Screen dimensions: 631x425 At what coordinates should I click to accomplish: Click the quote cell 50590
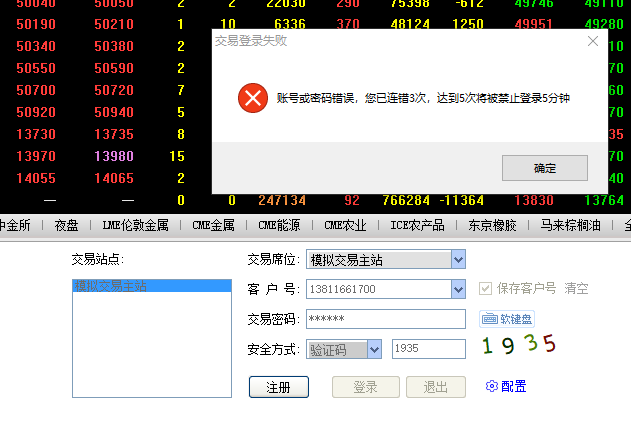[114, 68]
